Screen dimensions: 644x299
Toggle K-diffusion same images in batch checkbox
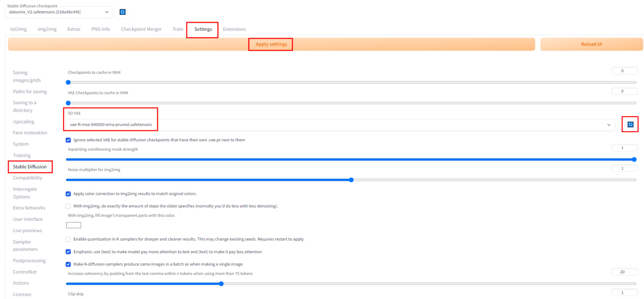[68, 264]
